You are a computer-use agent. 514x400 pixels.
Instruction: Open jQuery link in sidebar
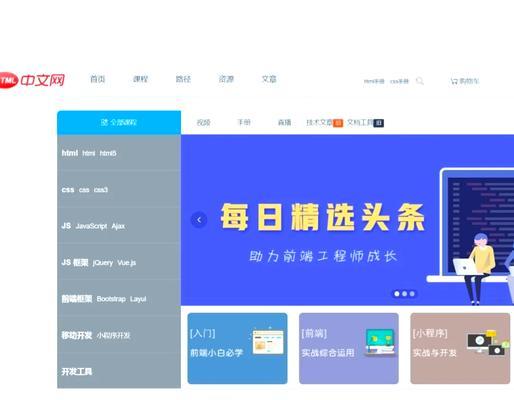[103, 263]
